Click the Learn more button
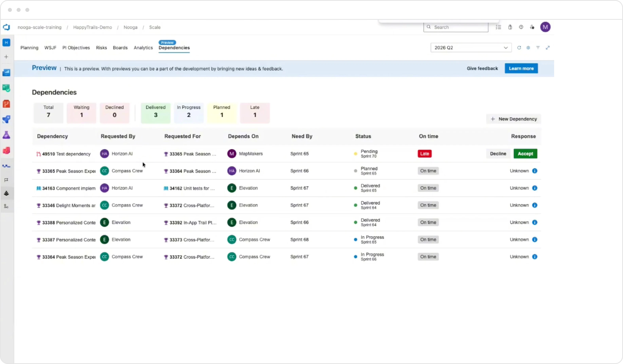Screen dimensions: 623x364 (x=521, y=68)
